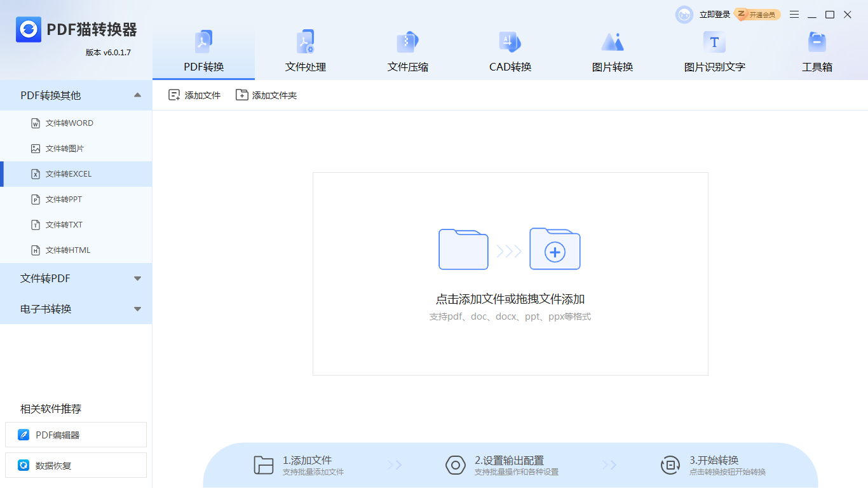
Task: Select 文件转EXCEL in sidebar
Action: pyautogui.click(x=69, y=174)
